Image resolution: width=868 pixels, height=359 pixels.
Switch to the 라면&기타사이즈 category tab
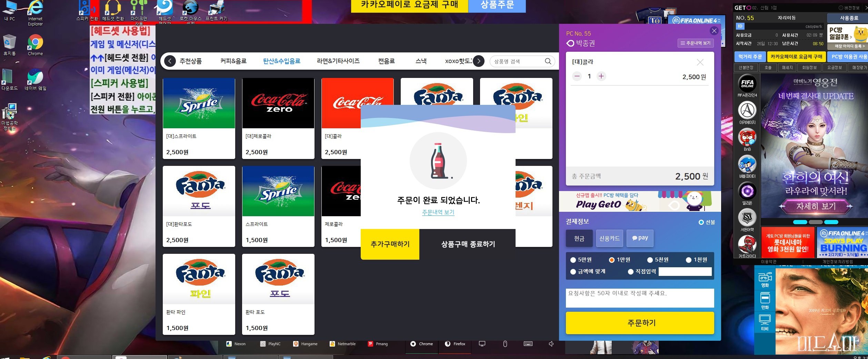coord(338,61)
